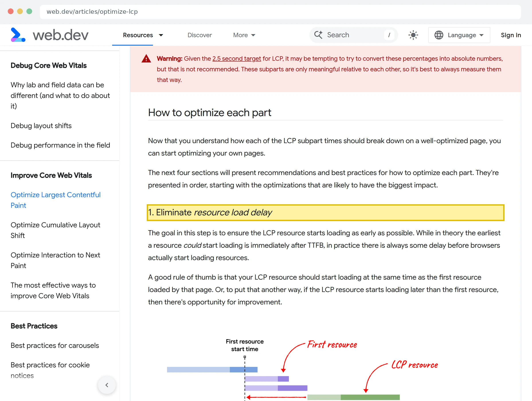This screenshot has height=401, width=532.
Task: Open Optimize Largest Contentful Paint link
Action: (56, 200)
